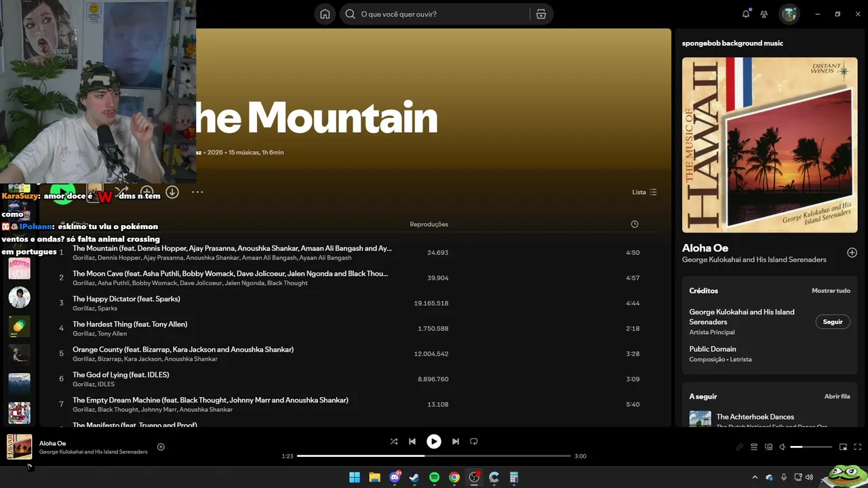
Task: Adjust the Spotify volume slider
Action: pos(811,447)
